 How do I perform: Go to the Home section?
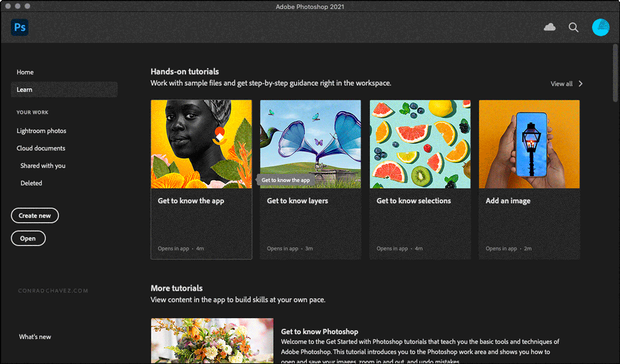[25, 72]
